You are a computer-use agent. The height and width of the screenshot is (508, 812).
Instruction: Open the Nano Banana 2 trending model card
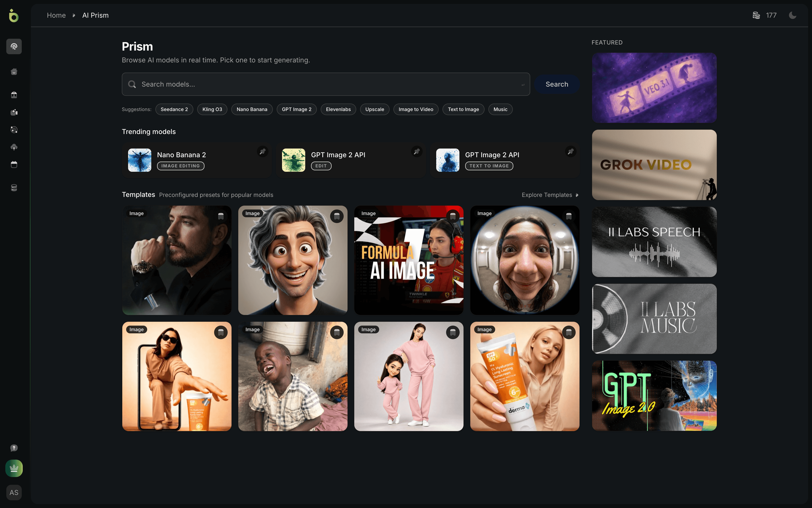[x=197, y=160]
